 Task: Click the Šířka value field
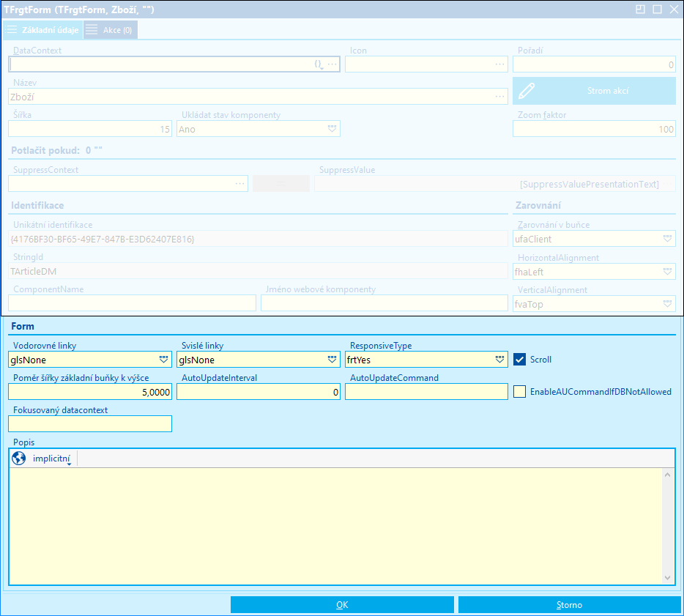tap(90, 129)
